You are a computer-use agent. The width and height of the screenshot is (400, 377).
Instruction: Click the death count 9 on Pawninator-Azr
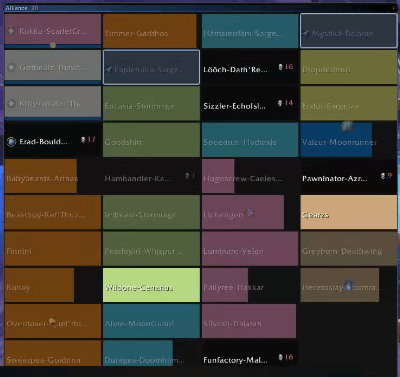(389, 175)
